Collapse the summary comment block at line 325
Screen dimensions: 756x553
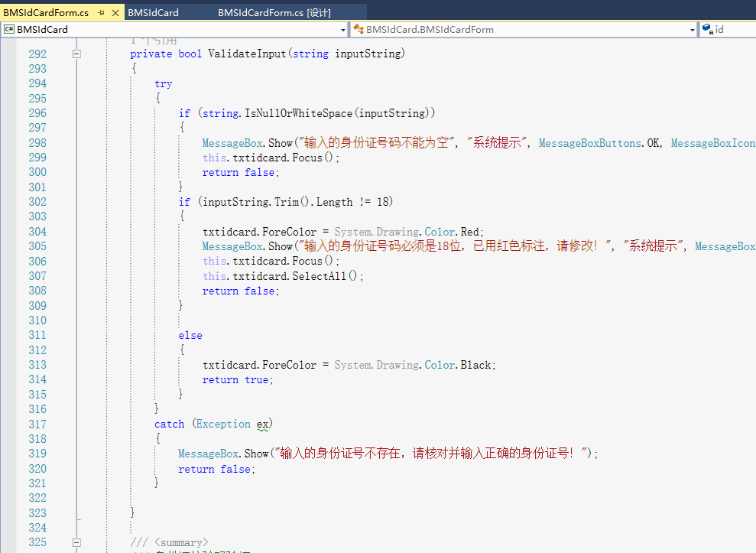pyautogui.click(x=76, y=542)
